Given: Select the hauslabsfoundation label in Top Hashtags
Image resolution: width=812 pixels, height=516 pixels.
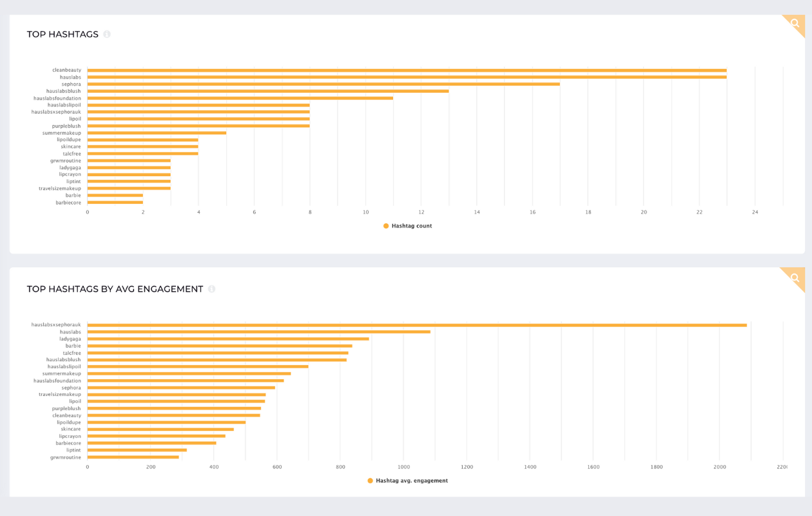Looking at the screenshot, I should (57, 98).
